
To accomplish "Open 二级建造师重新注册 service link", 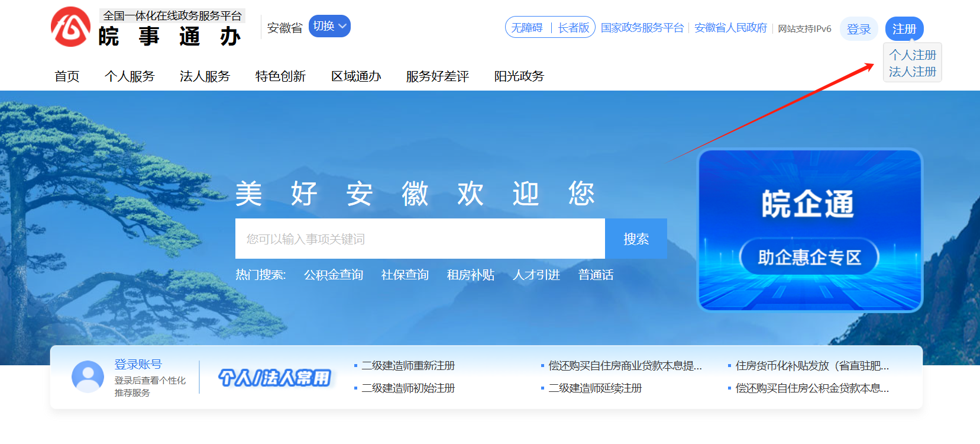I will click(408, 366).
